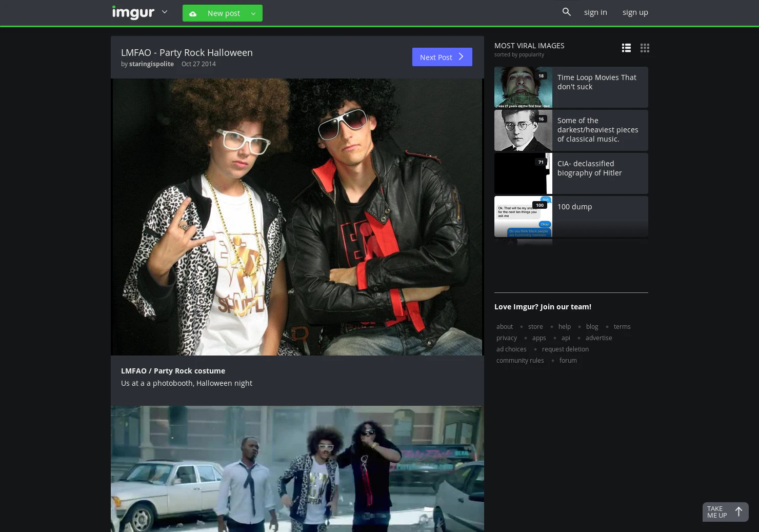The image size is (759, 532).
Task: Open the about footer link
Action: 505,327
